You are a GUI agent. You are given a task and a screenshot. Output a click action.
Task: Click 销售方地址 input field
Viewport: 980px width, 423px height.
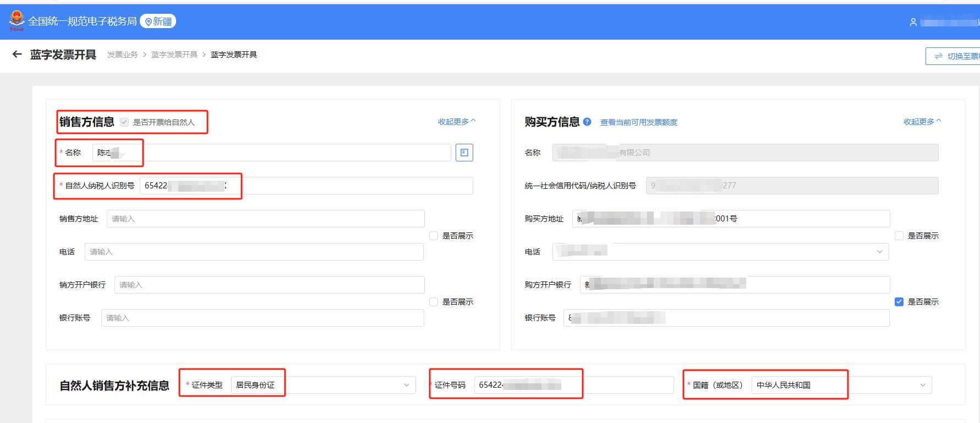[265, 219]
